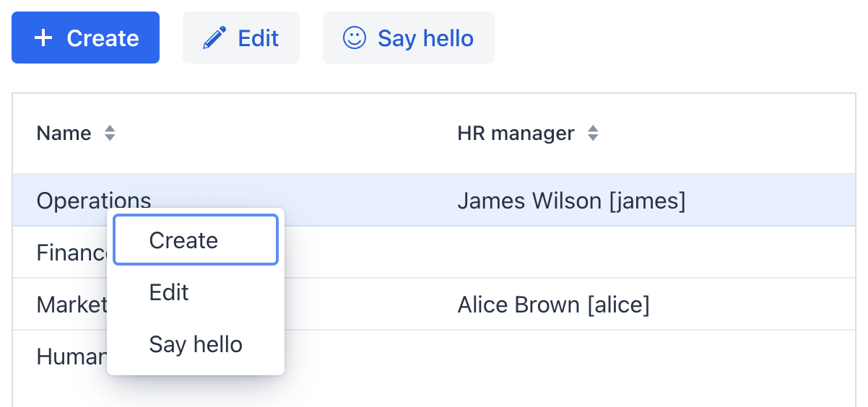
Task: Sort by the Name column arrows
Action: [110, 134]
